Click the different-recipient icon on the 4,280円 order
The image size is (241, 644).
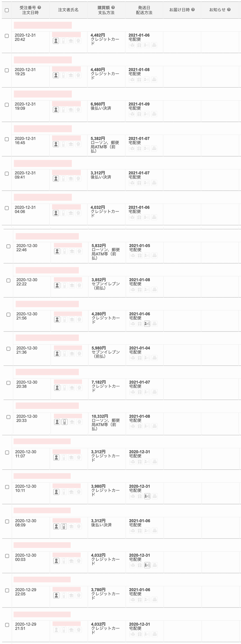(147, 324)
